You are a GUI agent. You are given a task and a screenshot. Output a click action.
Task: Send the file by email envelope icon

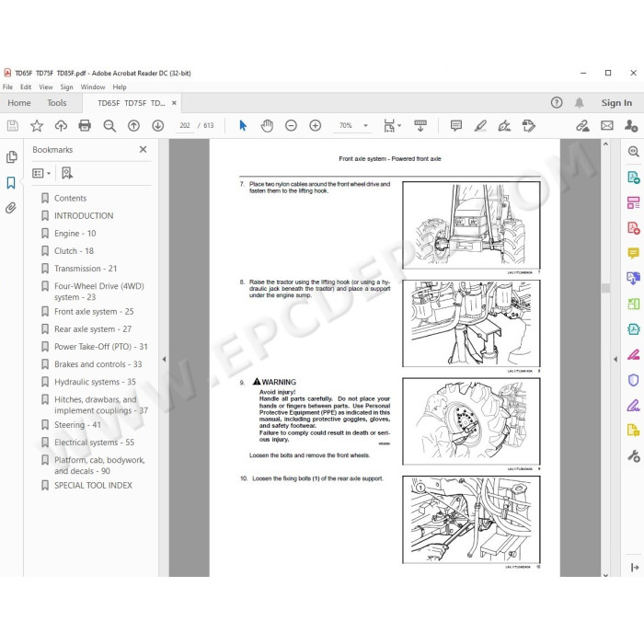(x=606, y=126)
